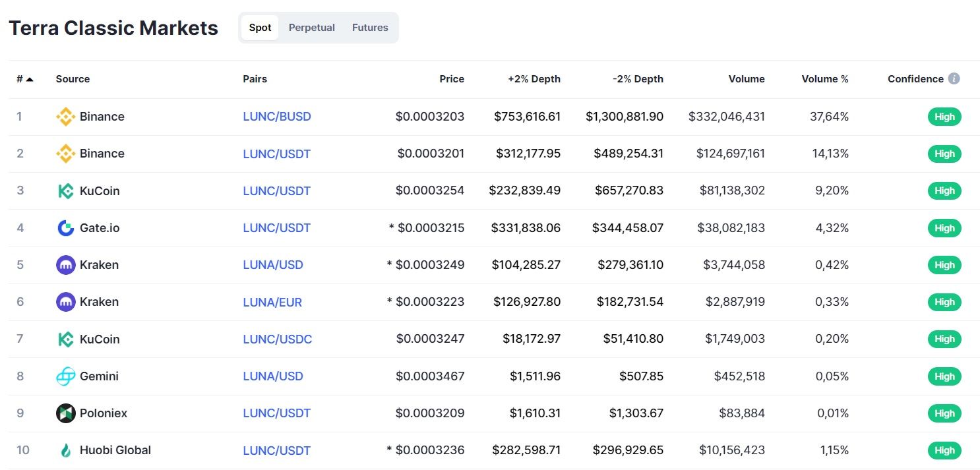
Task: Click the Kraken logo in the LUNA/USD row
Action: [x=65, y=265]
